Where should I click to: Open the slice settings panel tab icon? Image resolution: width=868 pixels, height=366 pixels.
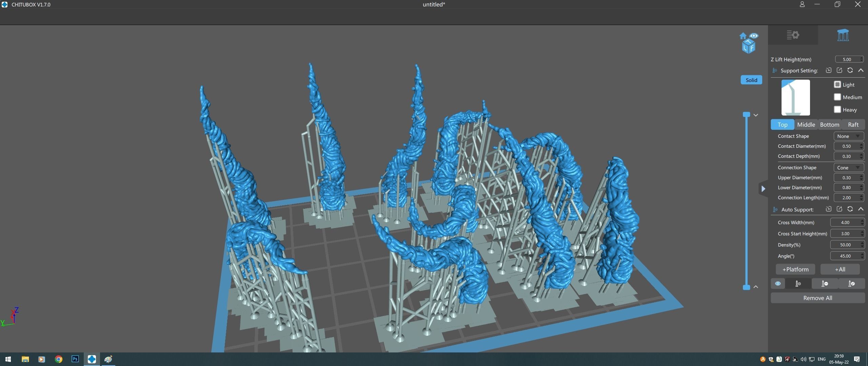coord(793,35)
